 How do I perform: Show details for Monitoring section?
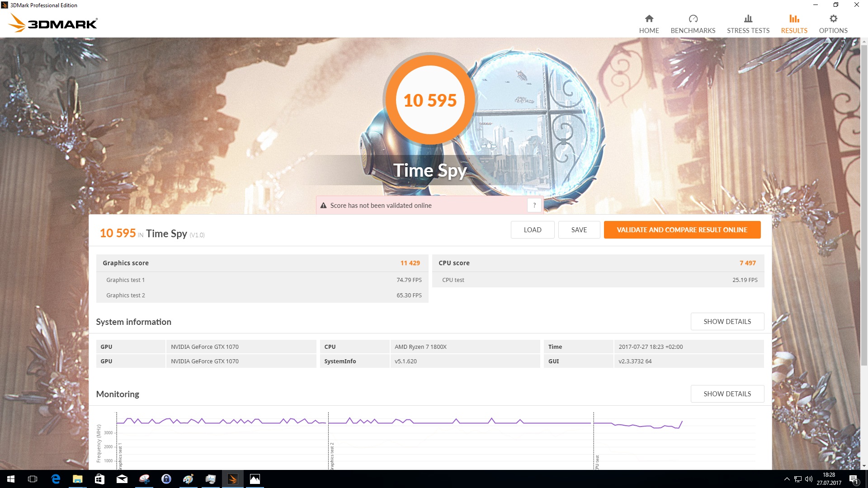(x=727, y=394)
